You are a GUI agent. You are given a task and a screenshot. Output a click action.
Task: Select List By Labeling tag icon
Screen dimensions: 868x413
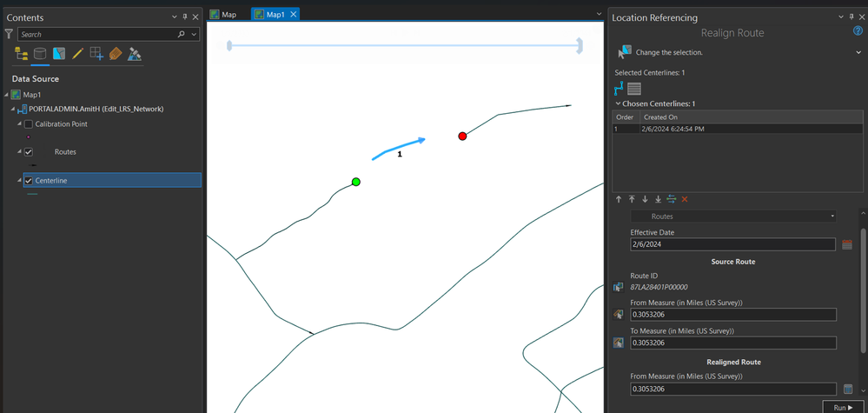(116, 54)
